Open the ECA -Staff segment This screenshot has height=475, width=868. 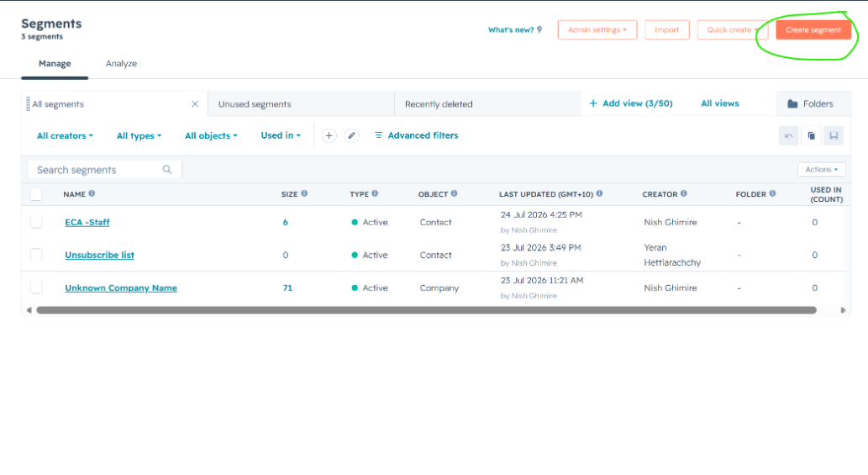(x=87, y=222)
